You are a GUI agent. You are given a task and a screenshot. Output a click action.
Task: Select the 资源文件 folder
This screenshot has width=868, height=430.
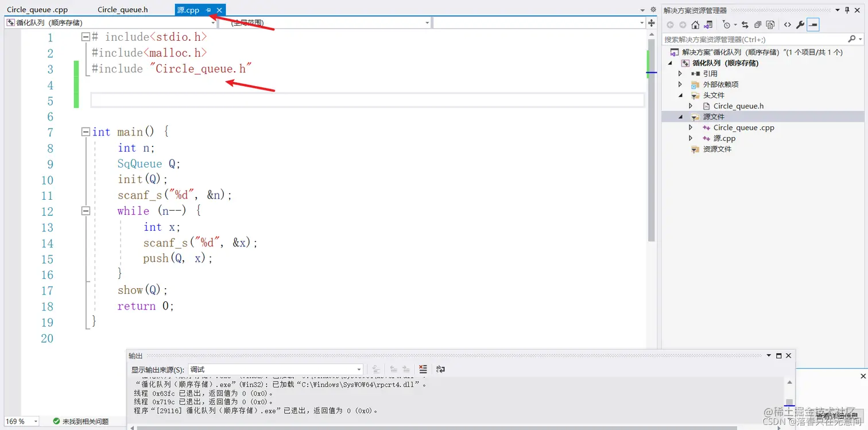pos(717,149)
